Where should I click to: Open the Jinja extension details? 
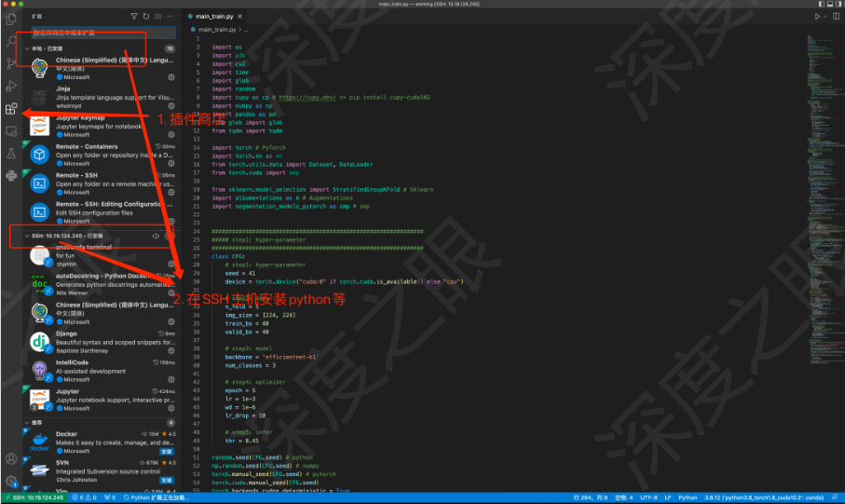102,98
